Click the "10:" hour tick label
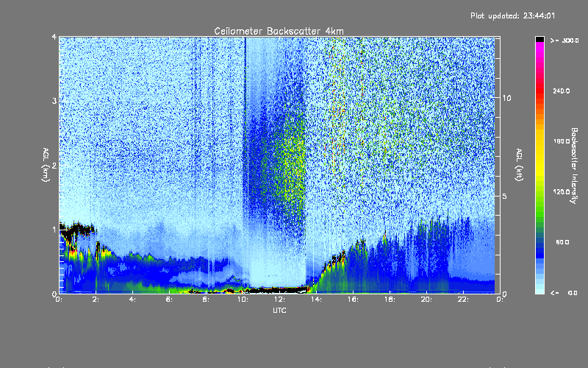588x368 pixels. pyautogui.click(x=243, y=300)
